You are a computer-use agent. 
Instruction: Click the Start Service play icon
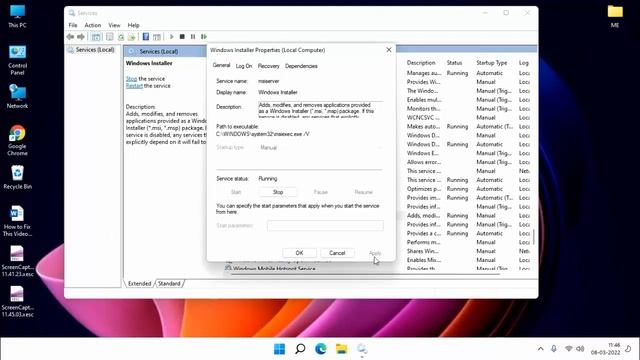171,37
